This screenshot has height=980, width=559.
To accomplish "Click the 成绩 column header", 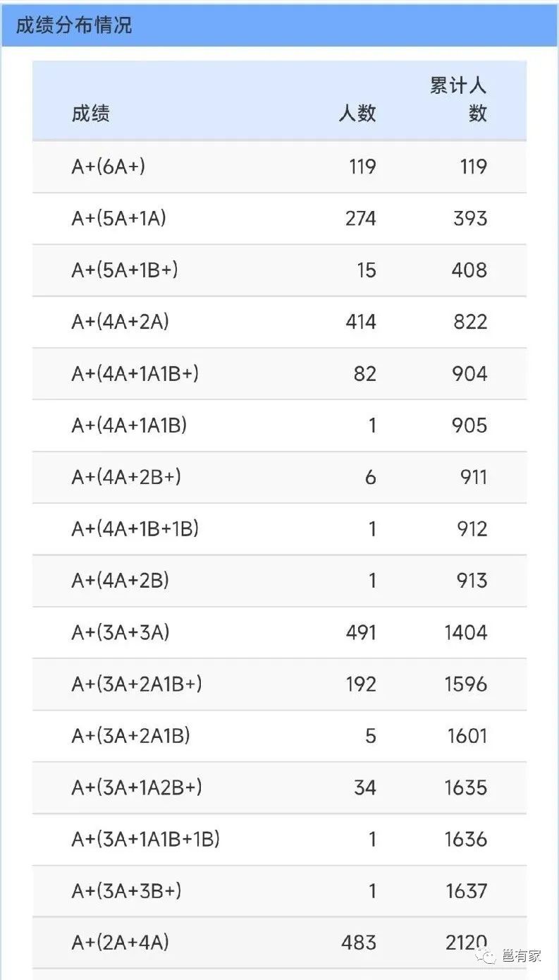I will (90, 113).
